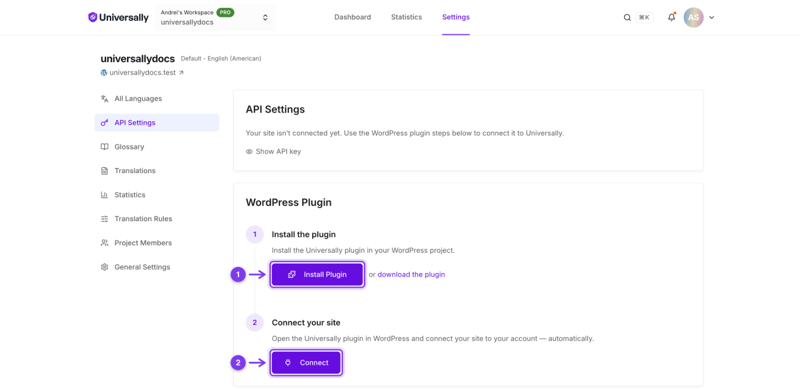The height and width of the screenshot is (389, 800).
Task: Go to the top Statistics tab
Action: (406, 17)
